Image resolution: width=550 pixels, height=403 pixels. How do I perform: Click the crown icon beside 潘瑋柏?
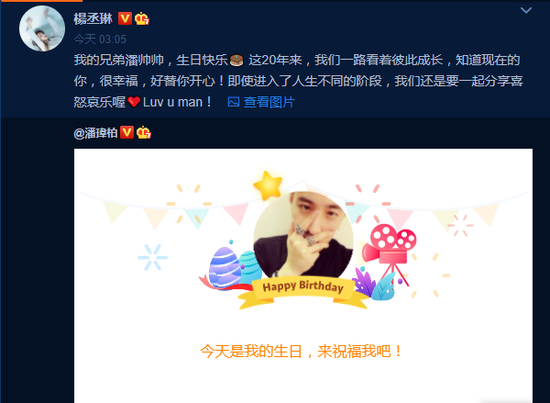144,132
